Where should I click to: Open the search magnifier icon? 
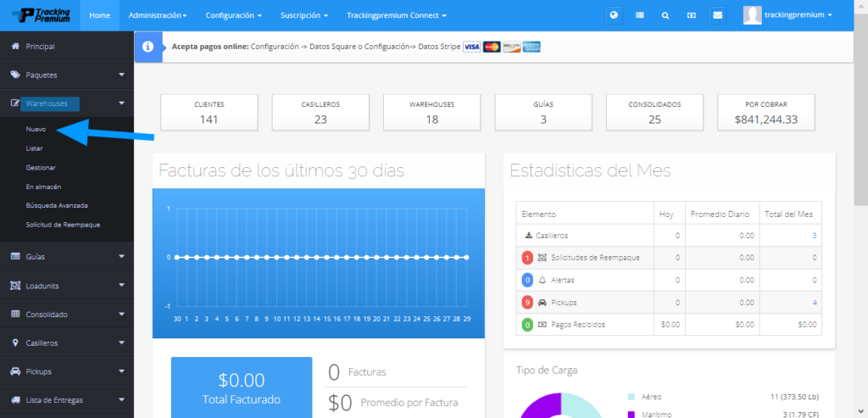coord(665,15)
